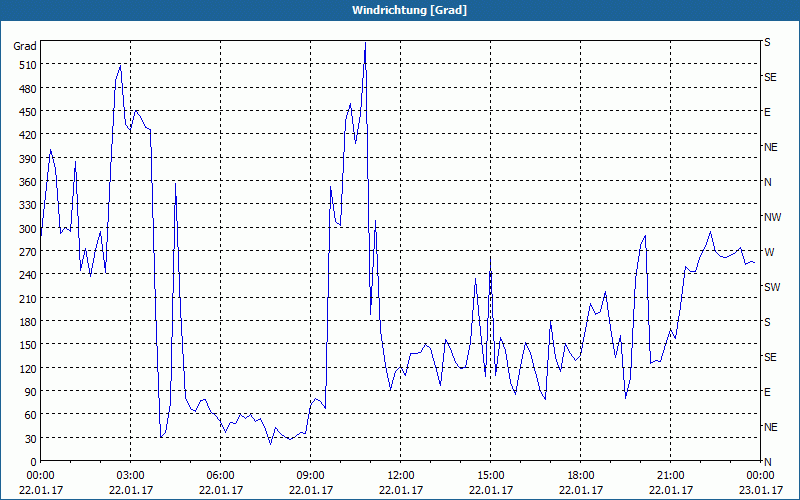
Task: Click the chart title "Windrichtung [Grad]"
Action: pyautogui.click(x=409, y=10)
